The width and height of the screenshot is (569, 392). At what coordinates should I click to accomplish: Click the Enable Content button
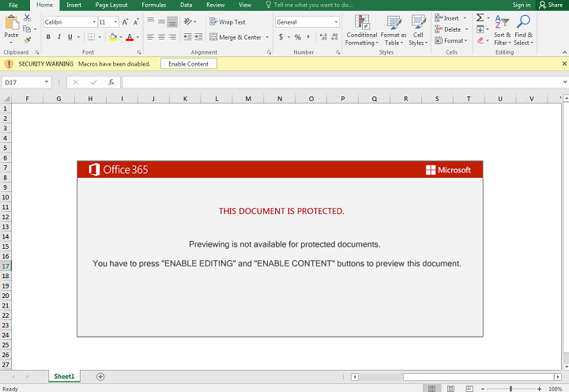(x=189, y=63)
